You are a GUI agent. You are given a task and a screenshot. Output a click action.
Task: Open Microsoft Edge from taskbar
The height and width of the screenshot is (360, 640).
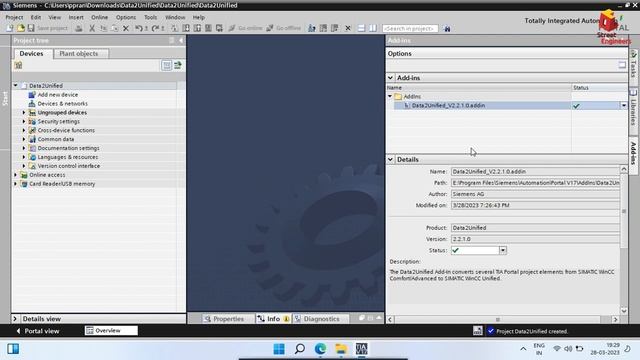pyautogui.click(x=320, y=349)
